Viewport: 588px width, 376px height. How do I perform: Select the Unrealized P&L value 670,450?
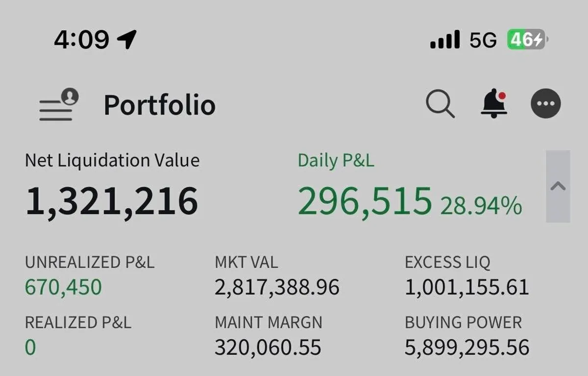pyautogui.click(x=63, y=287)
